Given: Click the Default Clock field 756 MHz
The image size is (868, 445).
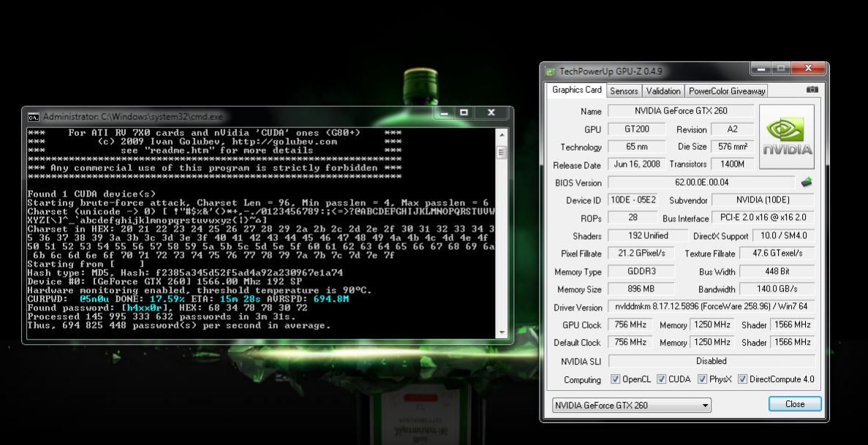Looking at the screenshot, I should [x=630, y=342].
